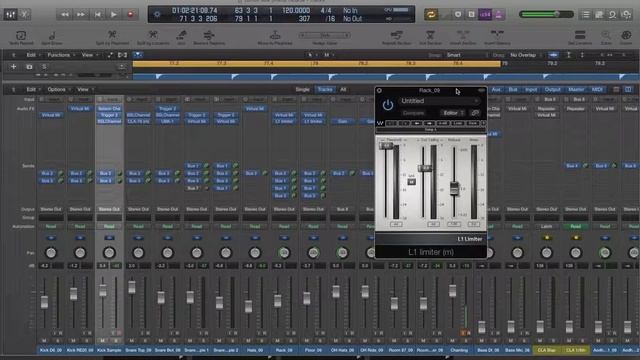Click the Rewind transport button
The image size is (640, 360).
click(x=64, y=15)
